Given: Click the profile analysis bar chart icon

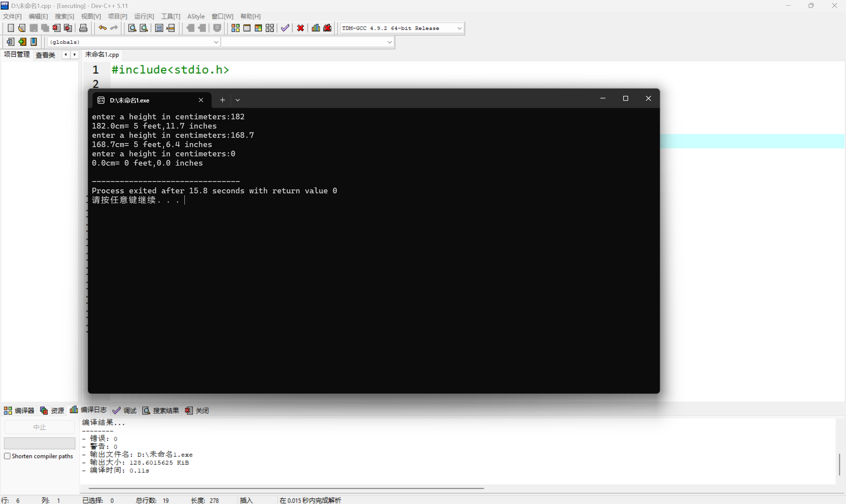Looking at the screenshot, I should (315, 28).
